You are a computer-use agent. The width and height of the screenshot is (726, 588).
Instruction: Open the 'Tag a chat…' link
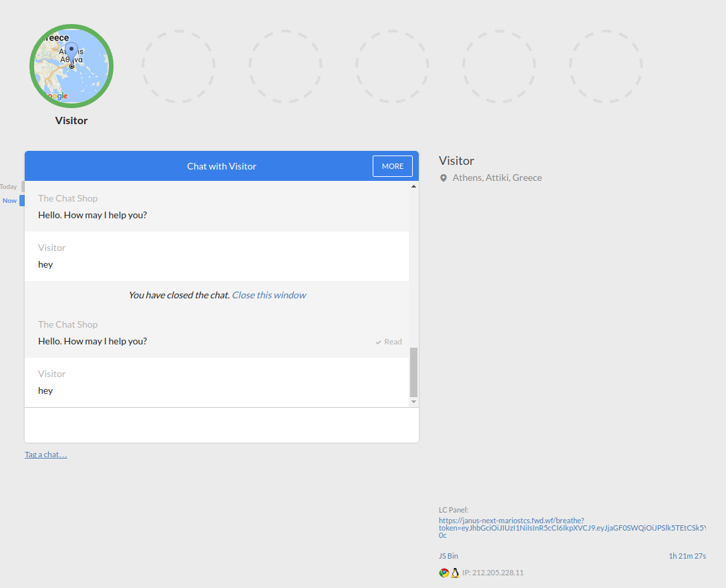click(x=46, y=455)
